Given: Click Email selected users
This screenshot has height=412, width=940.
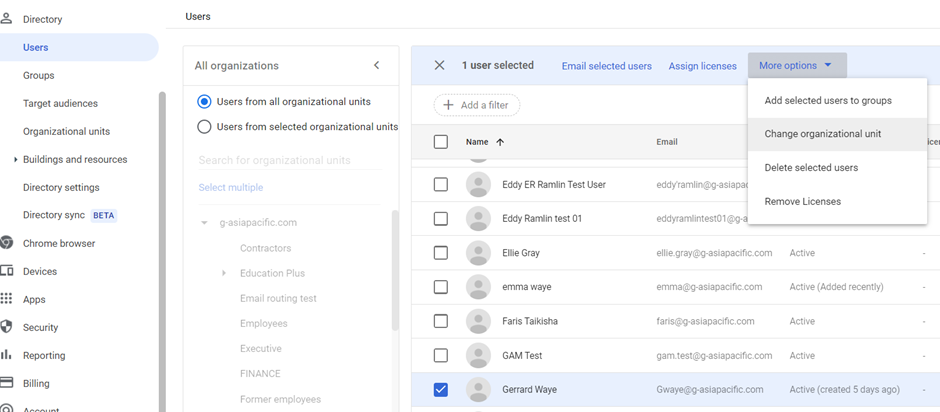Looking at the screenshot, I should (607, 66).
